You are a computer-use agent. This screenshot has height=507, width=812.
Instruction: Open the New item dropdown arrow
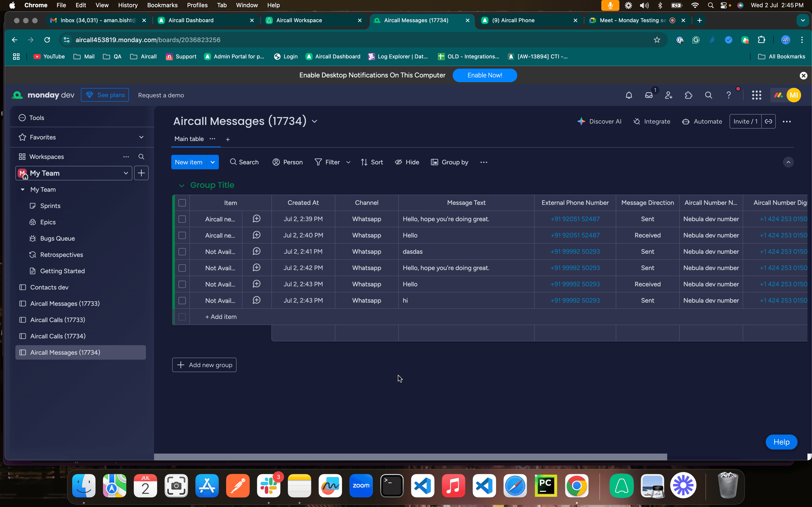212,162
